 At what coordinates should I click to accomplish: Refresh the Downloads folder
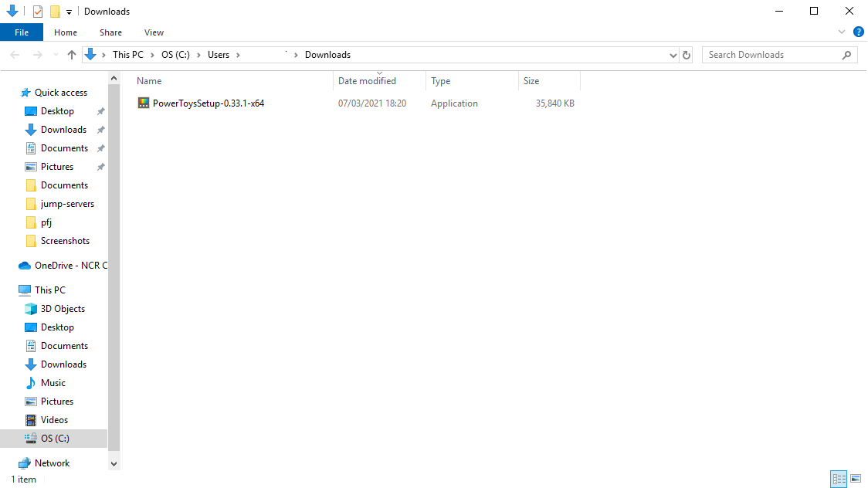(687, 55)
